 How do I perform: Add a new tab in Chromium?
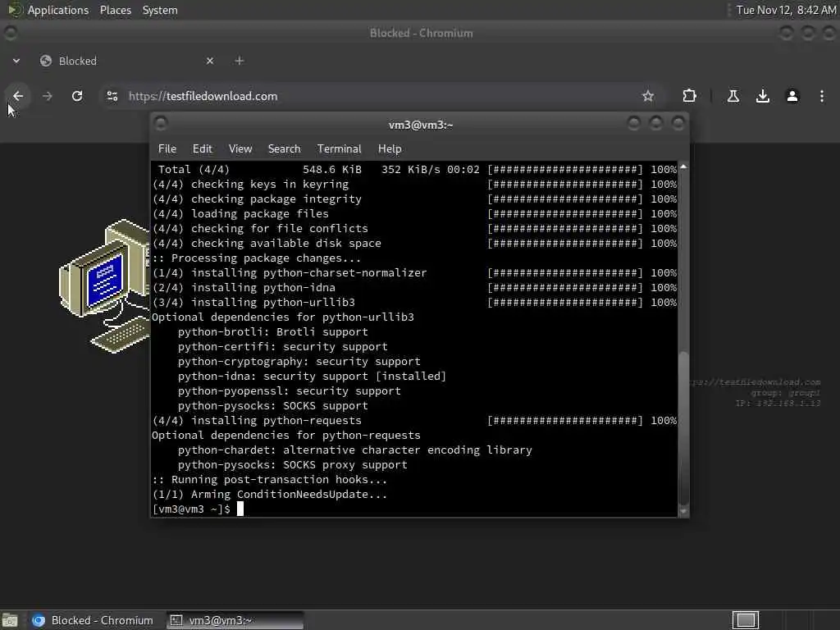click(x=240, y=61)
